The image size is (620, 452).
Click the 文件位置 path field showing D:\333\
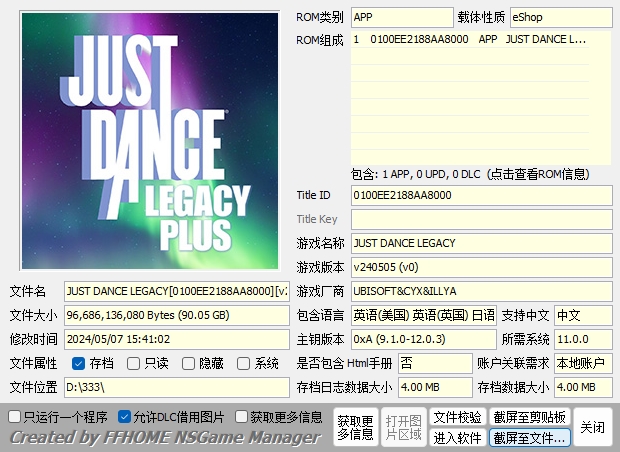pyautogui.click(x=176, y=387)
